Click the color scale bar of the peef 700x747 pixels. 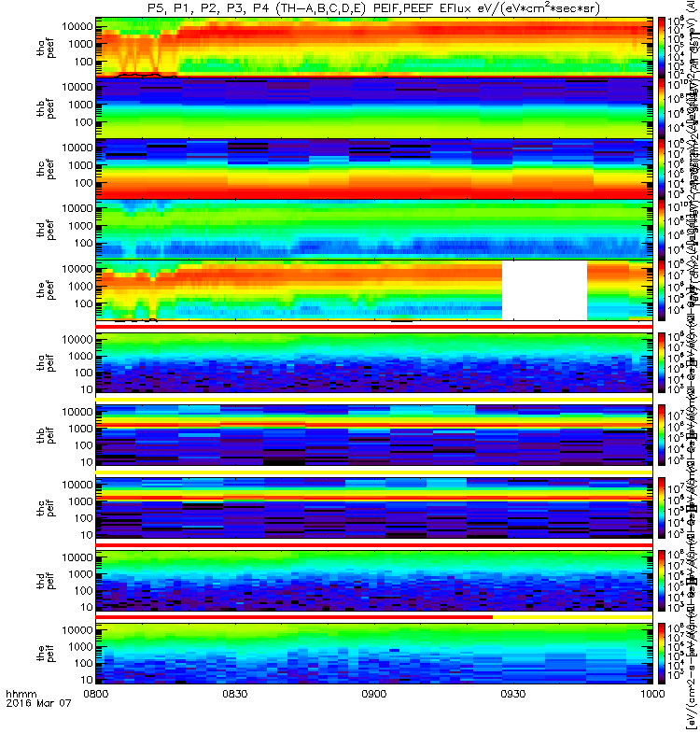(x=662, y=290)
